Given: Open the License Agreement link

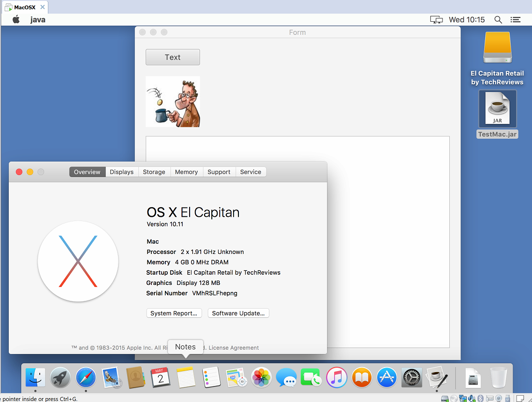Looking at the screenshot, I should (x=234, y=348).
